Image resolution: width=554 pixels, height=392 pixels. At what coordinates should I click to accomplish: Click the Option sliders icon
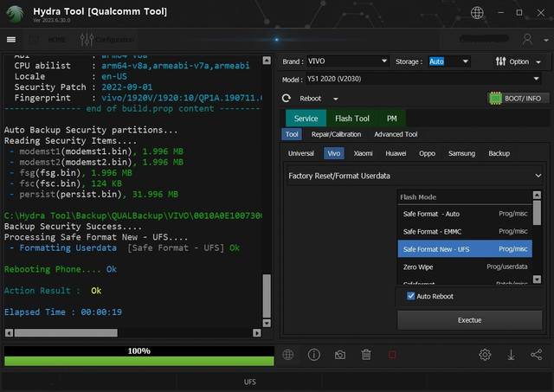500,61
